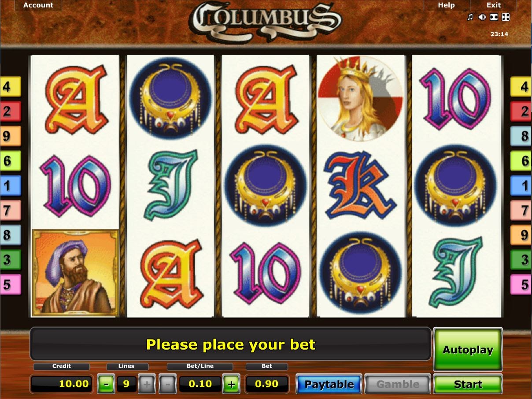Screen dimensions: 532x399
Task: Start the spin
Action: pos(468,384)
